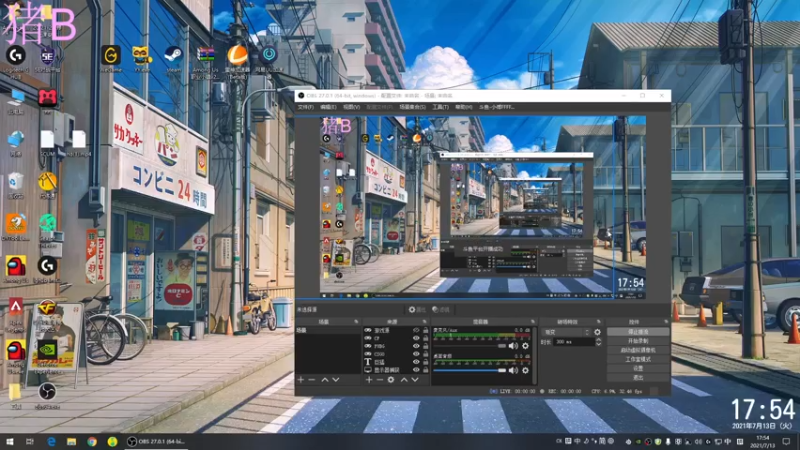
Task: Open transition properties gear icon
Action: [x=597, y=332]
